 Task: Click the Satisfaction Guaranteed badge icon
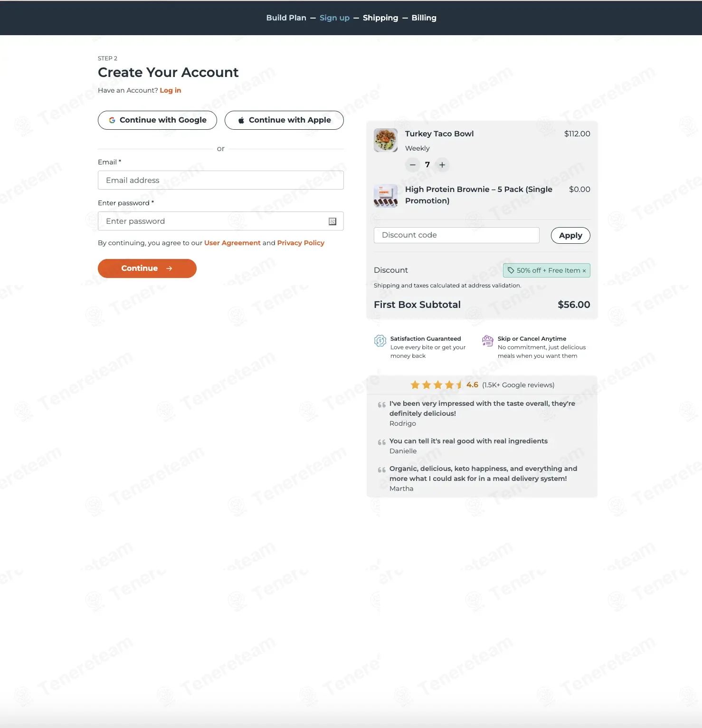[x=380, y=341]
